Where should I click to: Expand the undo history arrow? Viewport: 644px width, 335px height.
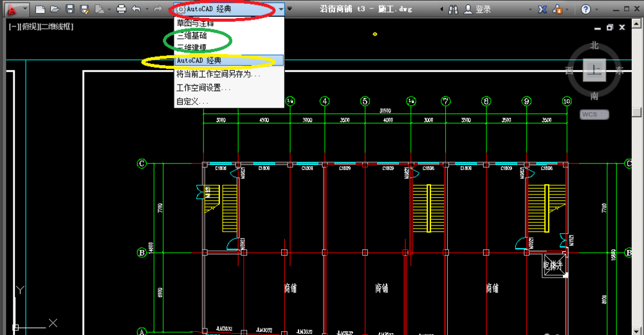147,9
